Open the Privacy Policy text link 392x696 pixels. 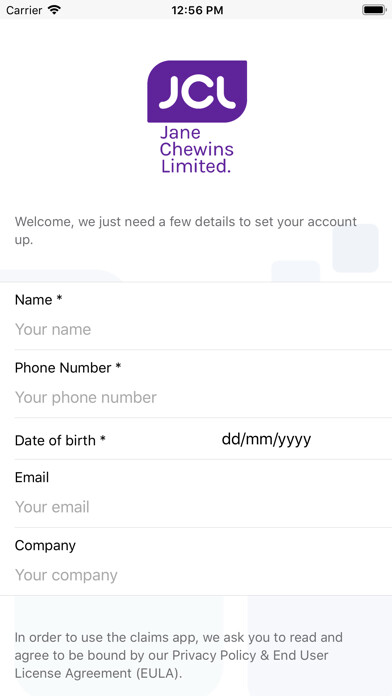pyautogui.click(x=216, y=656)
